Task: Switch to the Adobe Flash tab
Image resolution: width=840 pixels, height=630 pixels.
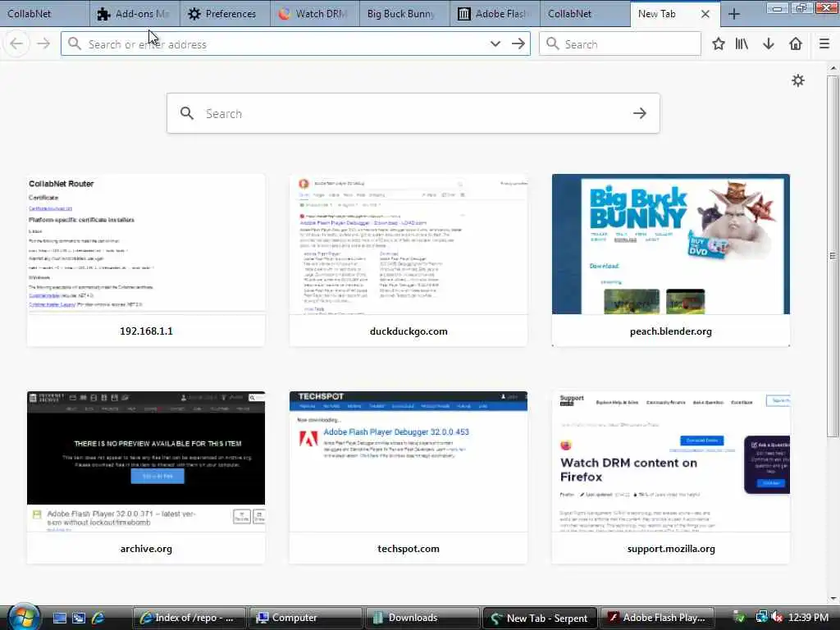Action: tap(495, 14)
